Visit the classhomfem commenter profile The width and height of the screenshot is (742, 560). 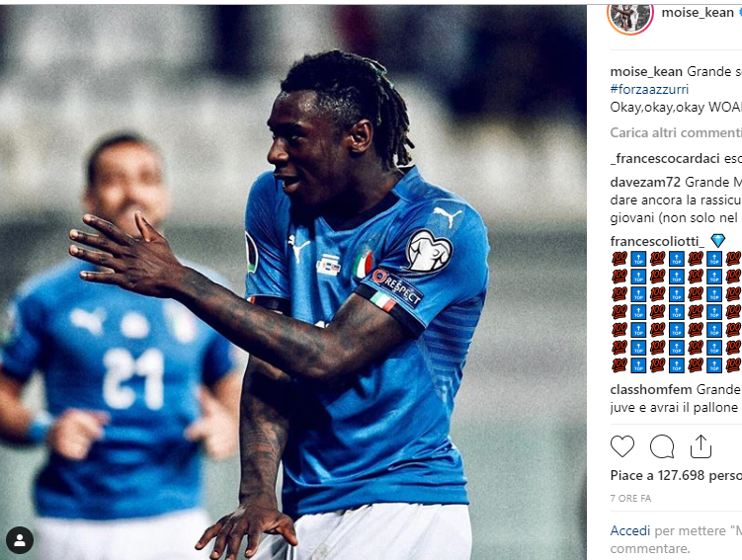pyautogui.click(x=651, y=389)
